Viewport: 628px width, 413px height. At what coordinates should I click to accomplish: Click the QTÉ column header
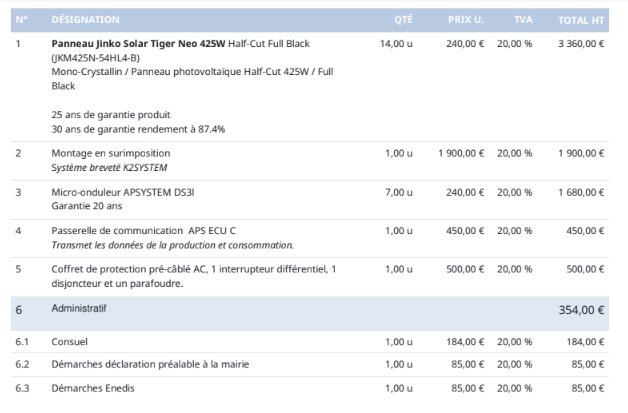point(402,20)
